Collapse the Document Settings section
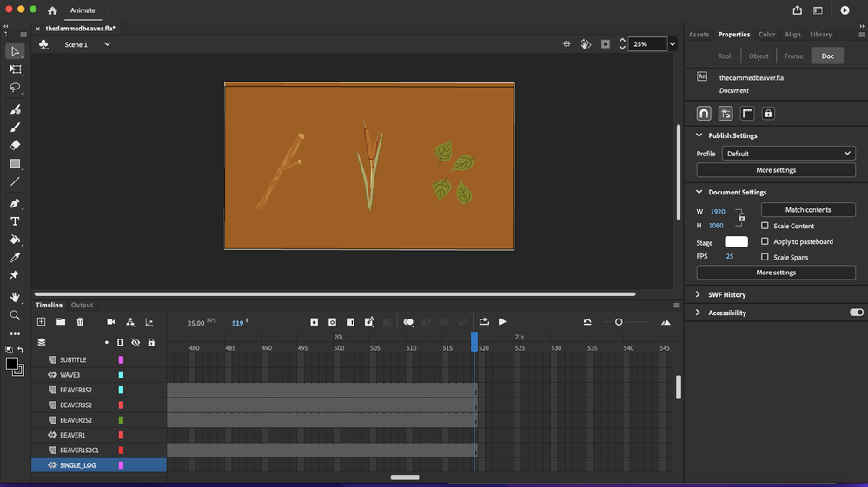The height and width of the screenshot is (487, 868). [x=699, y=192]
